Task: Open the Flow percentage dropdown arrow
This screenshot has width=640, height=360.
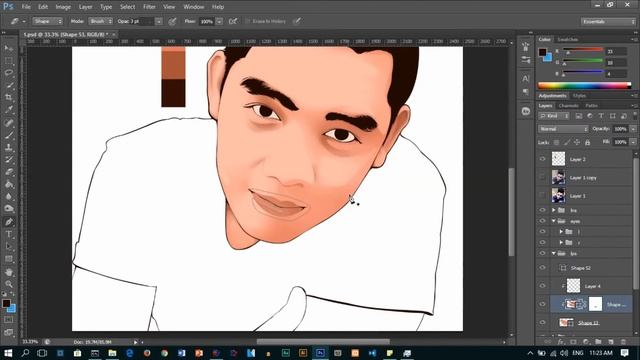Action: 219,21
